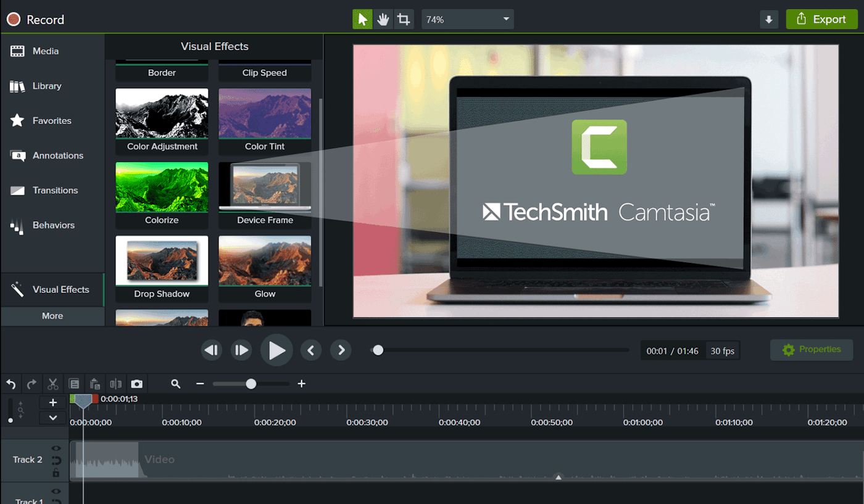
Task: Activate the Crop tool above the canvas
Action: pos(404,19)
